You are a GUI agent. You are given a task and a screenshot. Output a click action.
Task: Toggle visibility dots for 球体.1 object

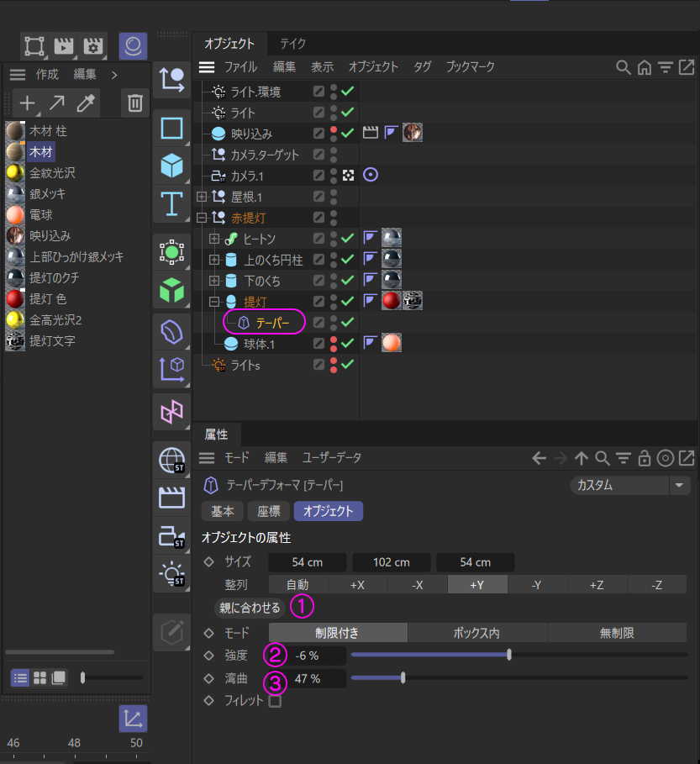coord(334,343)
